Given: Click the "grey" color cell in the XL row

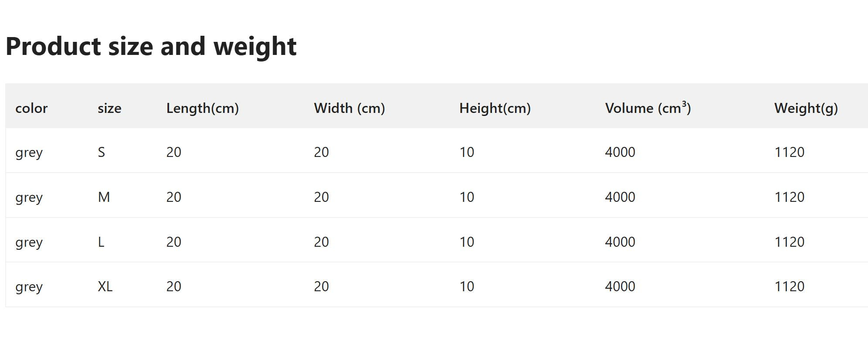Looking at the screenshot, I should [29, 287].
